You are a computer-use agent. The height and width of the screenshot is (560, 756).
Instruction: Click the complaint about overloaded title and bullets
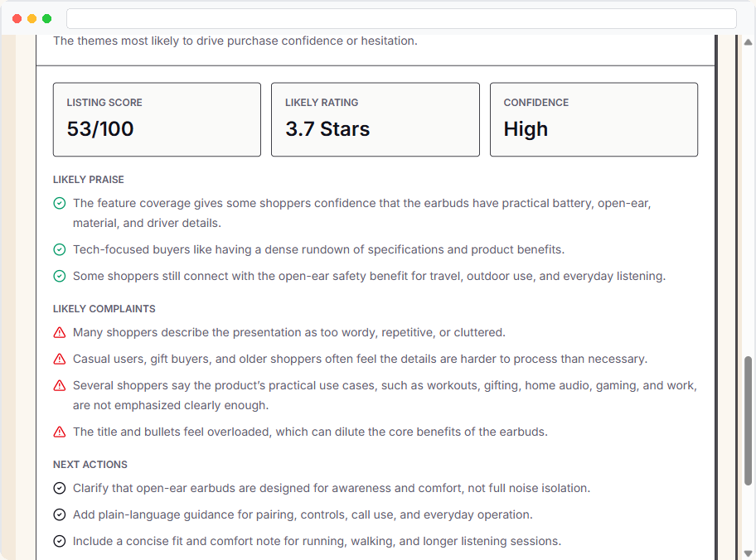coord(311,432)
